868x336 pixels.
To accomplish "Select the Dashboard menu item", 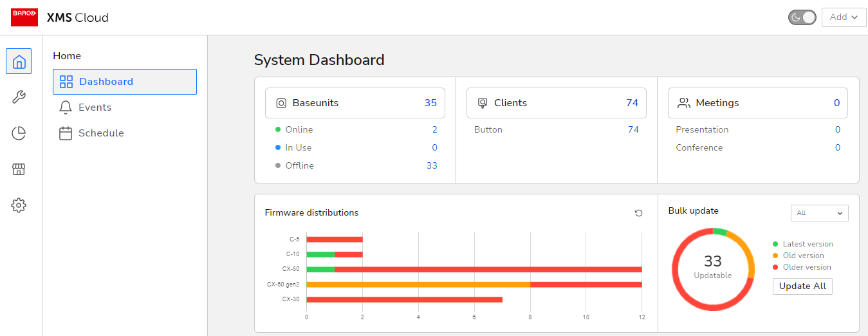I will tap(124, 82).
